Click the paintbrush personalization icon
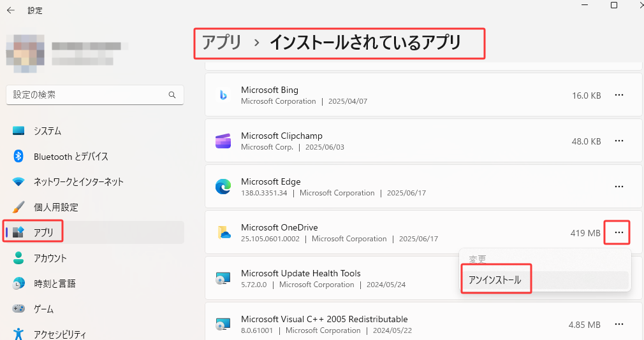Viewport: 644px width, 340px height. pos(18,207)
